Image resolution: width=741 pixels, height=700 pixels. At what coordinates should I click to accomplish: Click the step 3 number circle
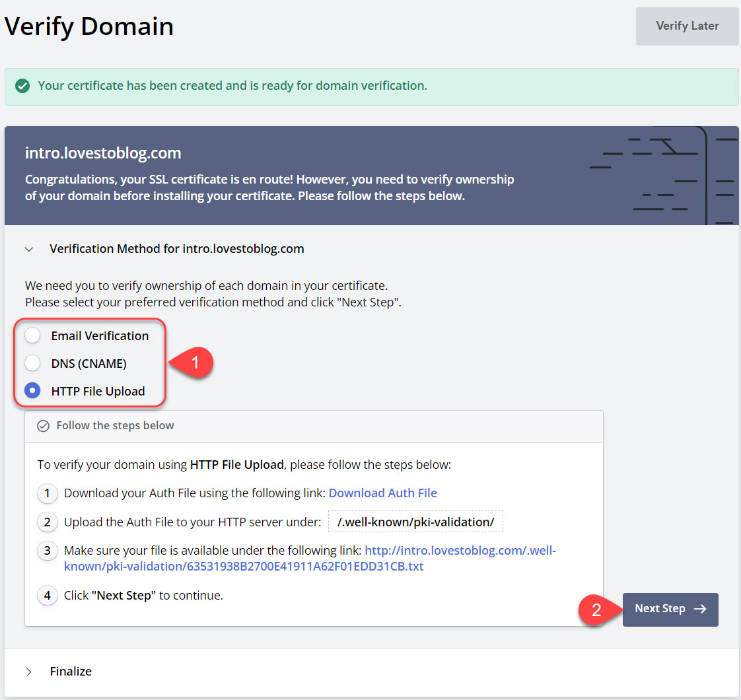click(x=47, y=551)
